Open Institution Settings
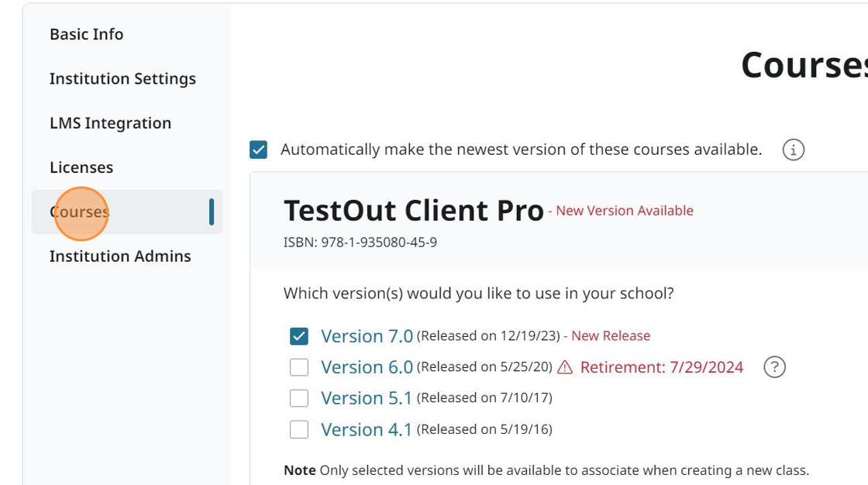Viewport: 868px width, 485px height. 122,78
